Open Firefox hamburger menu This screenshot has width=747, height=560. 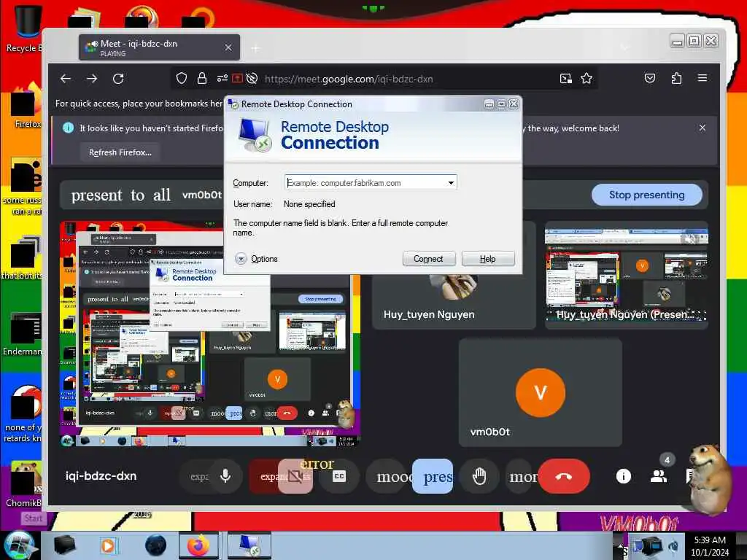(x=703, y=78)
